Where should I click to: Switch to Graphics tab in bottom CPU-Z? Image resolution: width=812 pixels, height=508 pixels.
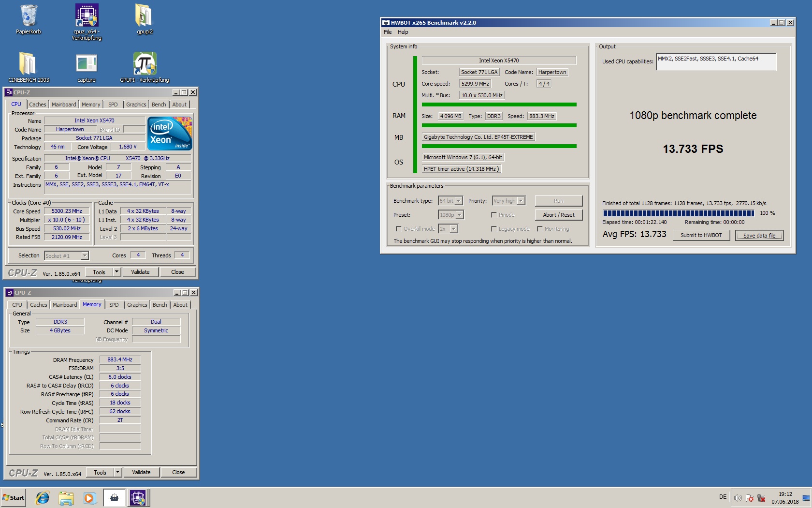click(x=137, y=305)
